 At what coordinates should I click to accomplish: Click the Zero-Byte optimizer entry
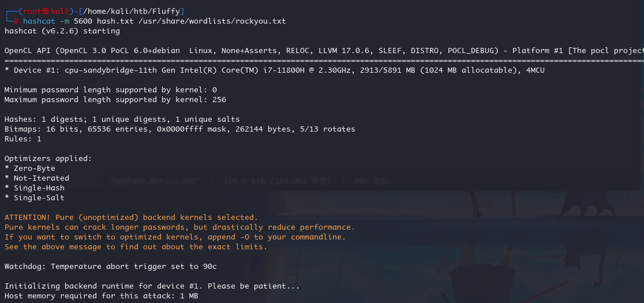[29, 169]
